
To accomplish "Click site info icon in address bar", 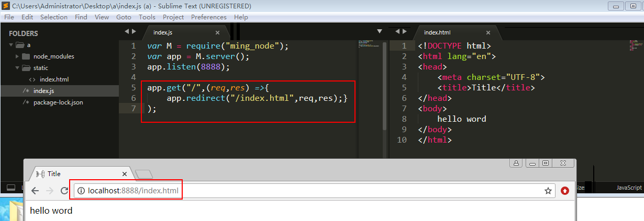I will click(x=81, y=191).
